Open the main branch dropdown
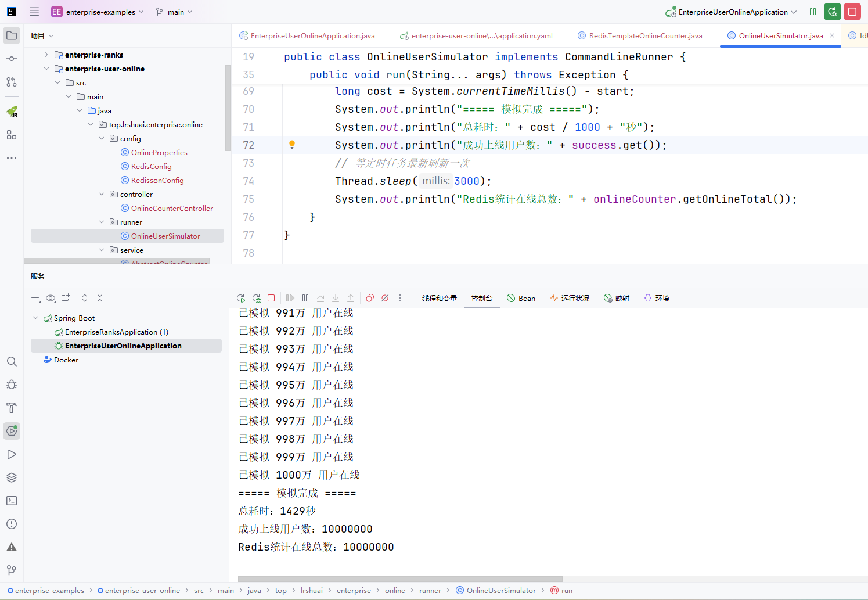Viewport: 868px width, 600px height. 175,12
